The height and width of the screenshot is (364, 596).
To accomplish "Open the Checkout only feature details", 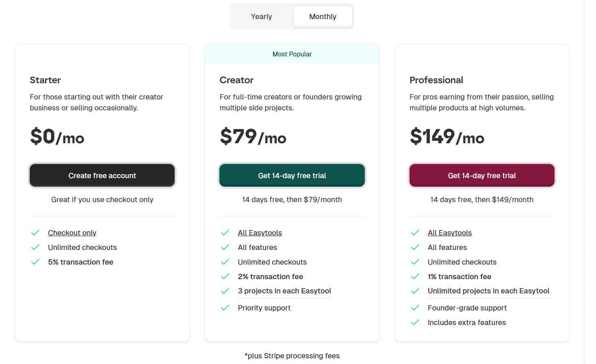I will [72, 233].
